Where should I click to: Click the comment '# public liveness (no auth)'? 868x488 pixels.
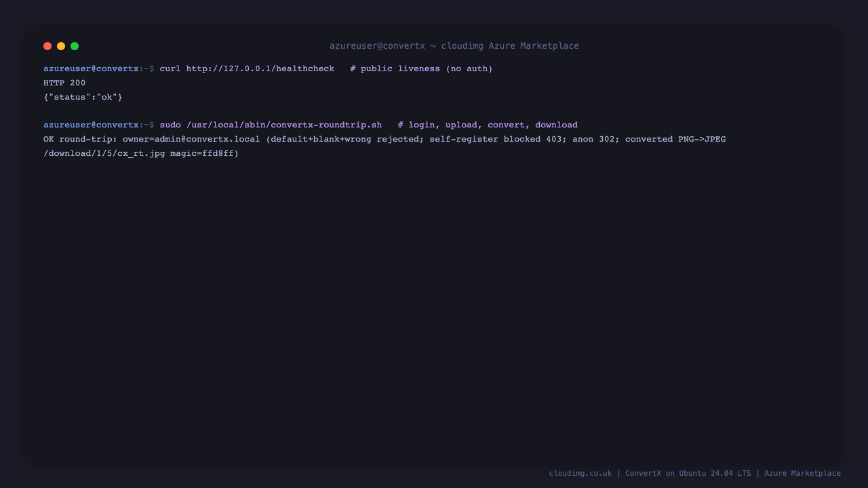(421, 68)
